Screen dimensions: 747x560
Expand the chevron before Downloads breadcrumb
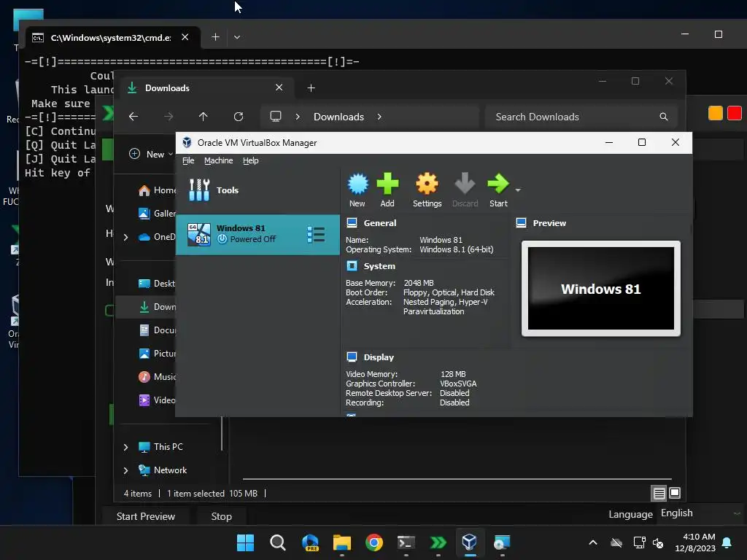pyautogui.click(x=298, y=117)
